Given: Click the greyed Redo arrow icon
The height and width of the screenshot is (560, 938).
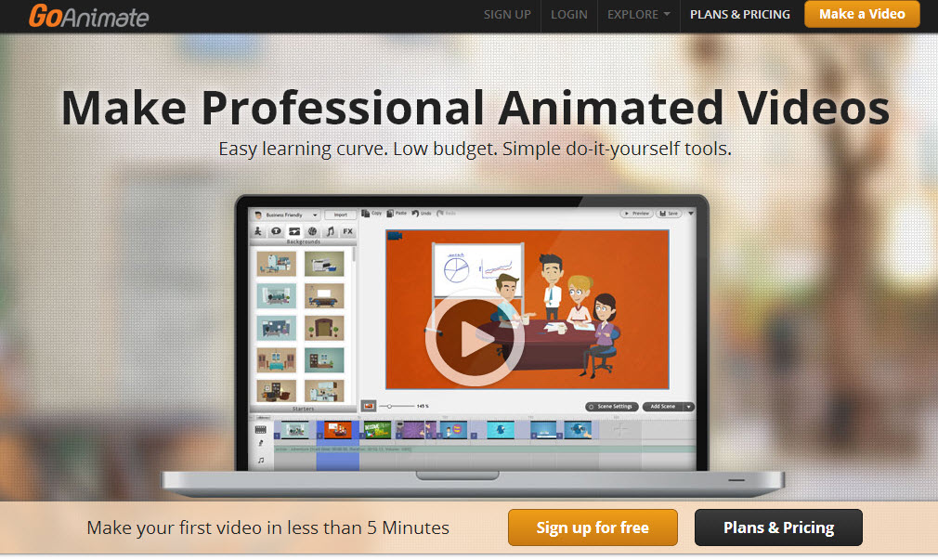Looking at the screenshot, I should click(439, 214).
